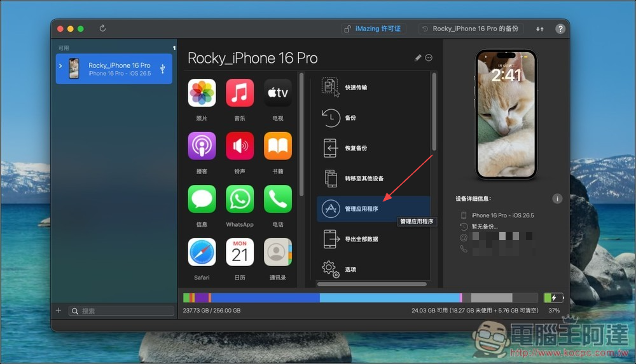Click the actions list vertical scrollbar

(x=434, y=111)
